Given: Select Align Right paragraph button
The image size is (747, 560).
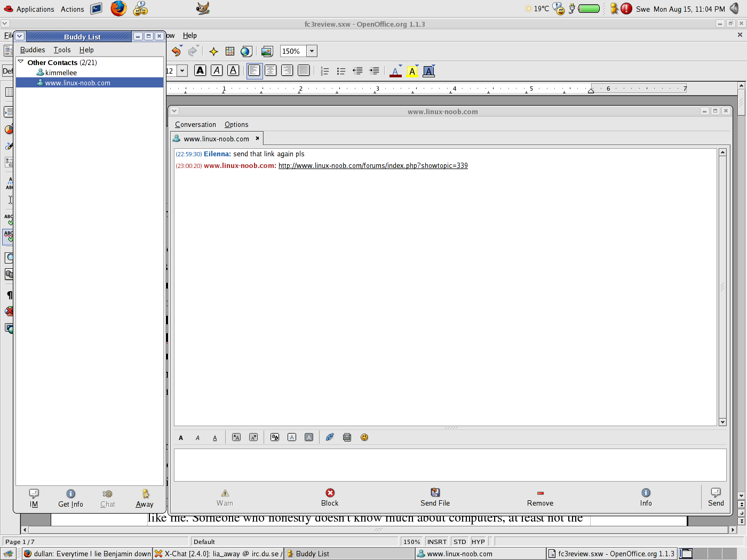Looking at the screenshot, I should pos(287,70).
